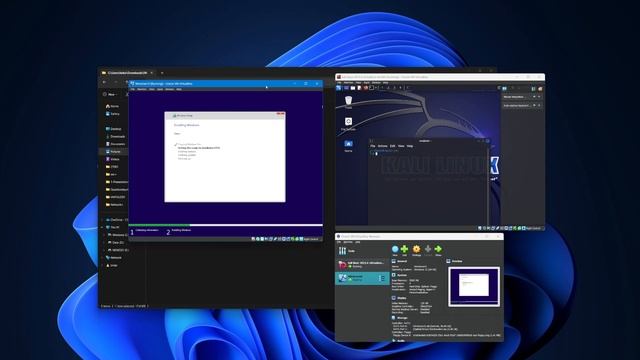Click the Windows Setup dialog title bar
Viewport: 640px width, 360px height.
224,116
